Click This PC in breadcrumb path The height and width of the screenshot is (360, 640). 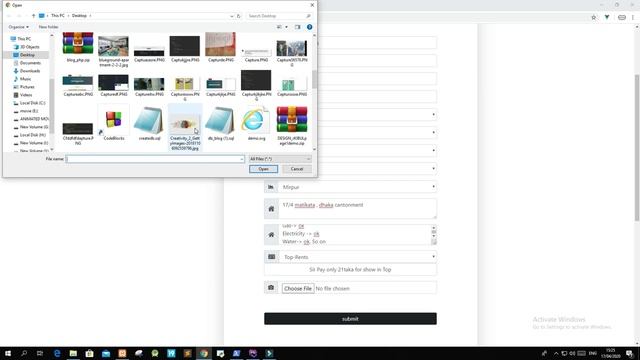point(58,16)
